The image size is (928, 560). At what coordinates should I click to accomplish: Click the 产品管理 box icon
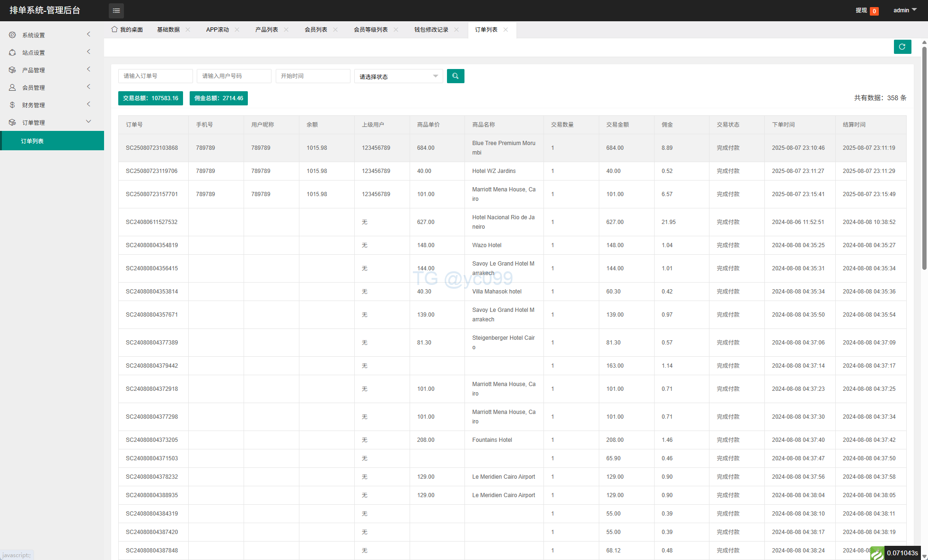click(12, 70)
